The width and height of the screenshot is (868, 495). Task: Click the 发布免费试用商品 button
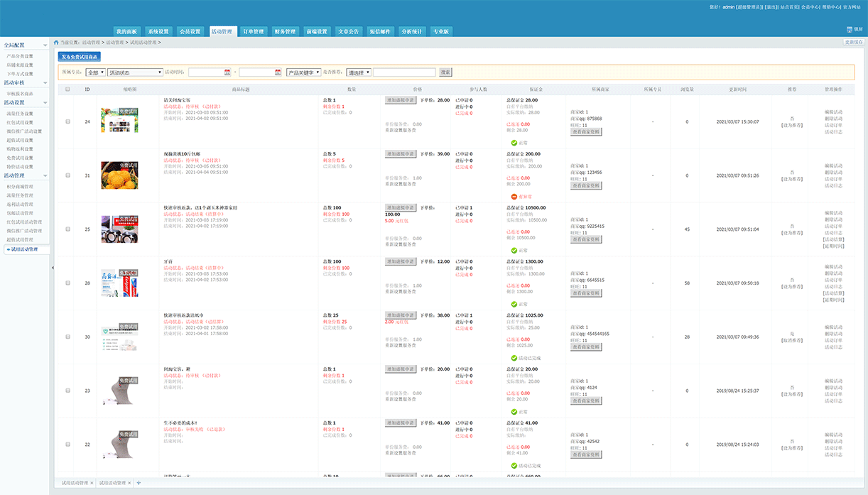coord(79,56)
